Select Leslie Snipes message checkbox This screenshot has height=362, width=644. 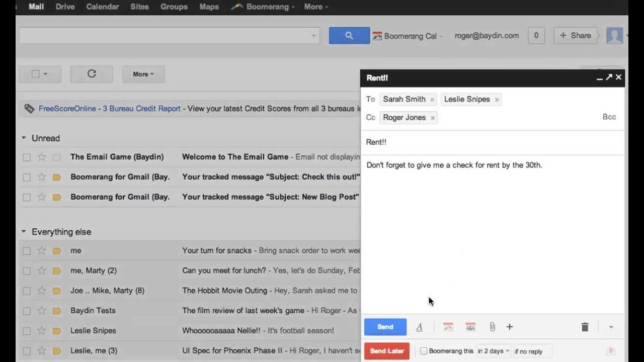tap(27, 331)
